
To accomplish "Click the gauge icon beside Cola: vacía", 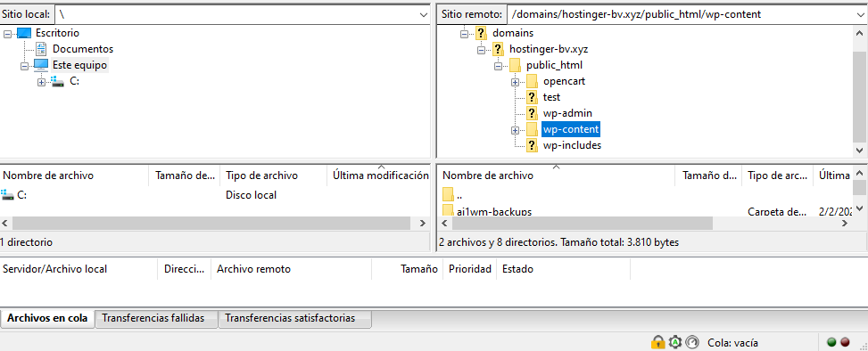I will (692, 342).
